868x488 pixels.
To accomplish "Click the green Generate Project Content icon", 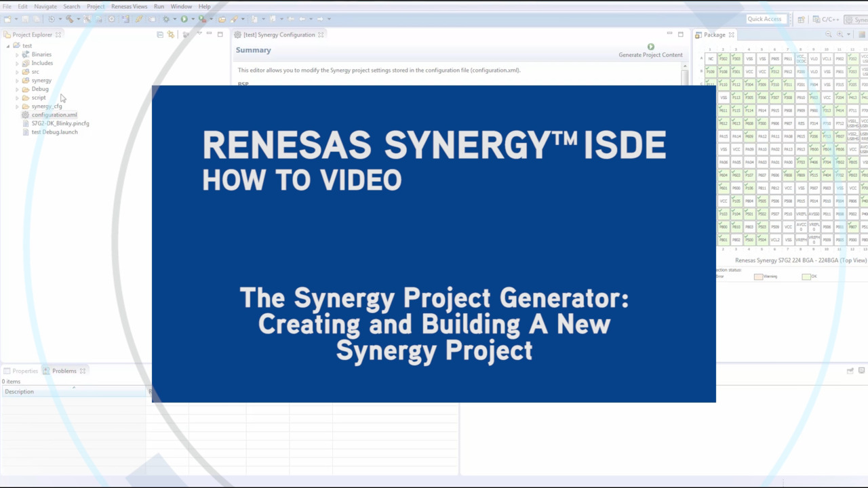I will [650, 47].
